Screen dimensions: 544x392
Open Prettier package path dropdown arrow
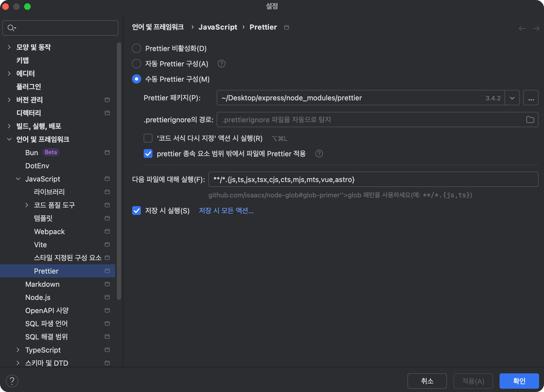click(512, 98)
